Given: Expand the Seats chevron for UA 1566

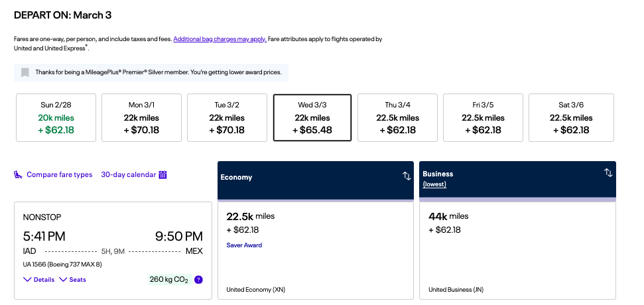Looking at the screenshot, I should pos(63,280).
